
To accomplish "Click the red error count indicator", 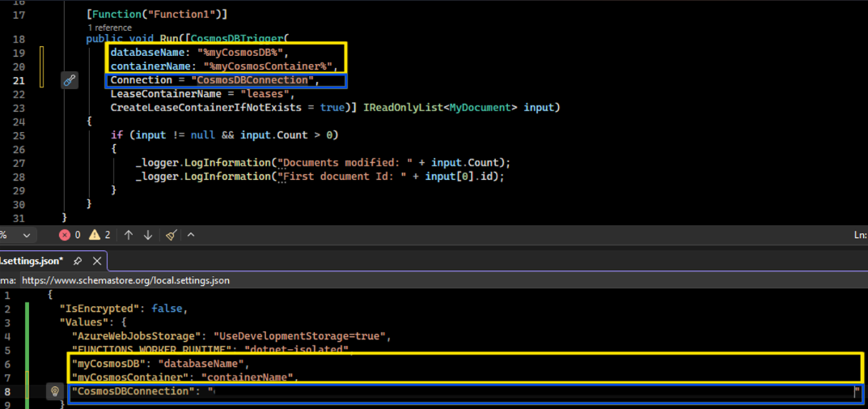I will click(x=70, y=235).
